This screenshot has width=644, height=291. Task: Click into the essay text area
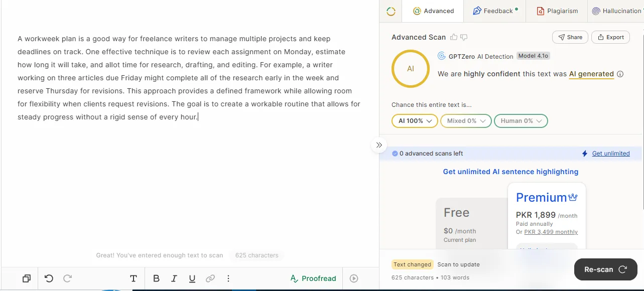pos(189,78)
